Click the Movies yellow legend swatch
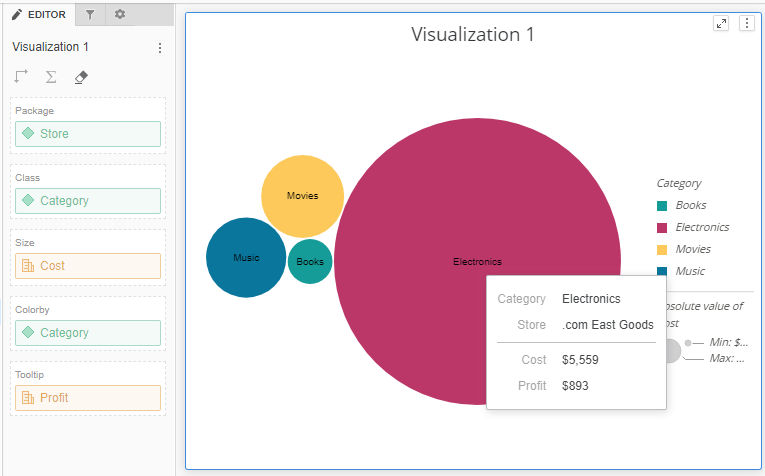 click(662, 250)
